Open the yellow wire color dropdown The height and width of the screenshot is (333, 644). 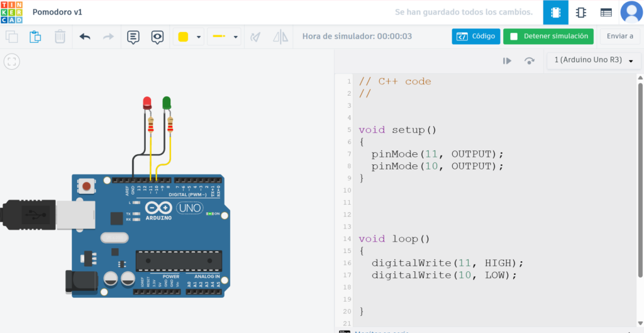tap(189, 37)
